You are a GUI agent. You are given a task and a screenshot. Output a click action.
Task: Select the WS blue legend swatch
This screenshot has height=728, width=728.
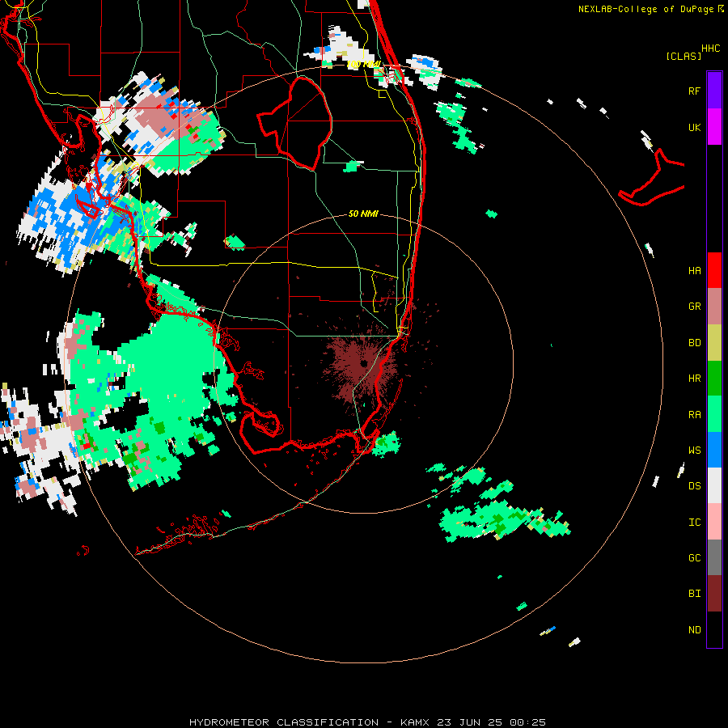714,450
